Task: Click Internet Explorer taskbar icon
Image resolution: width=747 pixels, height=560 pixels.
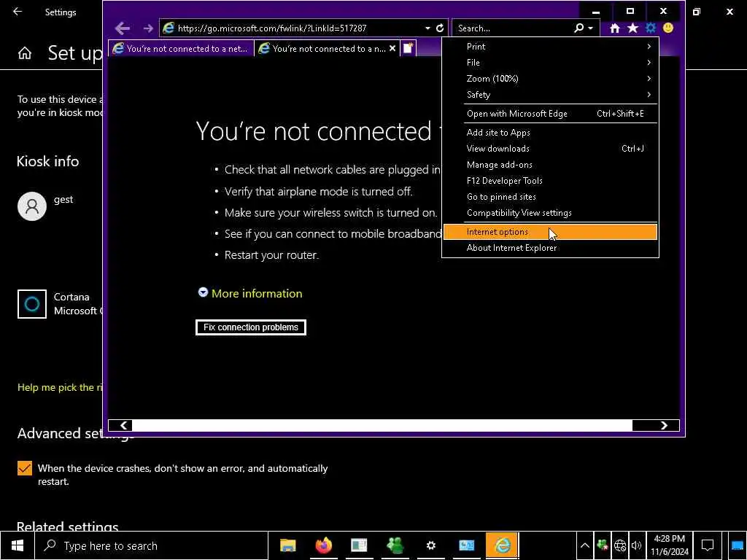Action: pos(502,545)
